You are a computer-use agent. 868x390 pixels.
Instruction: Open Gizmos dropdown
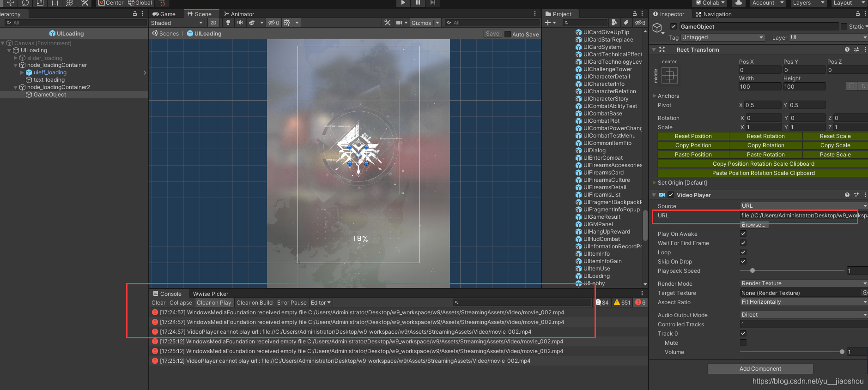pyautogui.click(x=425, y=23)
